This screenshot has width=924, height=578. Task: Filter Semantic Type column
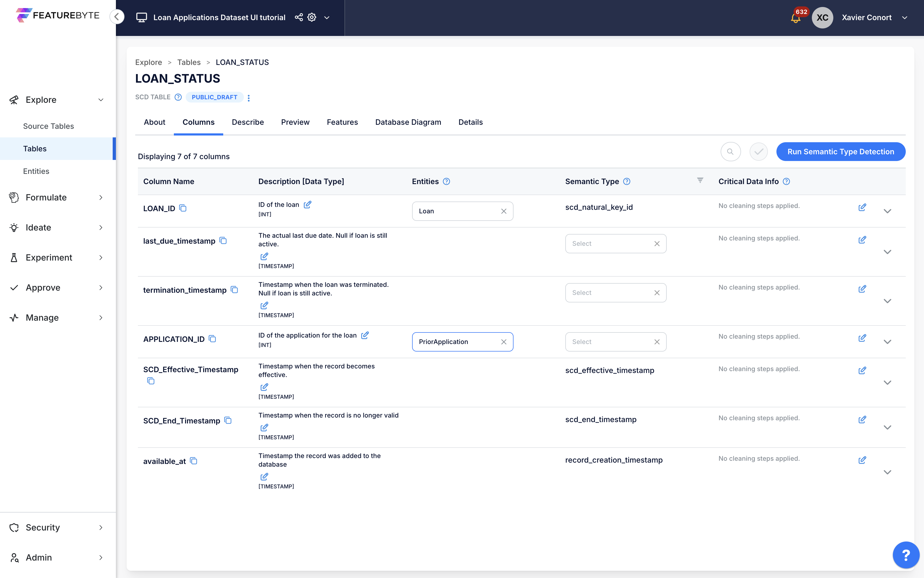pos(700,180)
